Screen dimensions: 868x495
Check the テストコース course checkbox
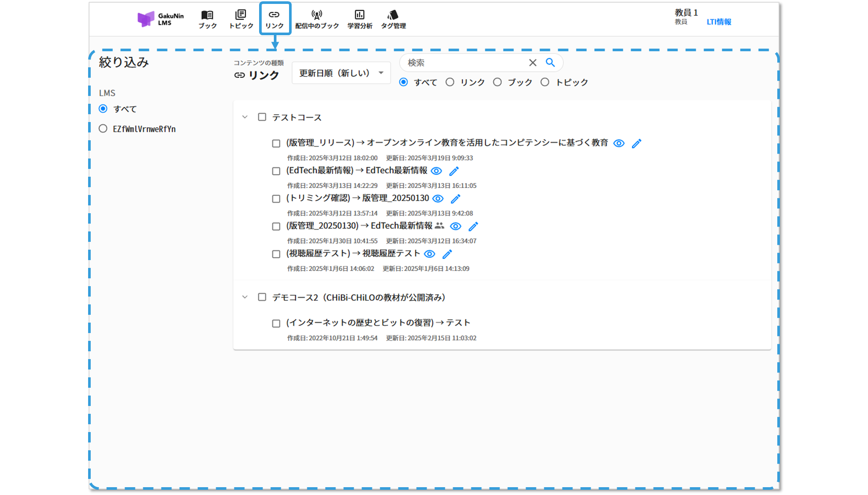262,117
